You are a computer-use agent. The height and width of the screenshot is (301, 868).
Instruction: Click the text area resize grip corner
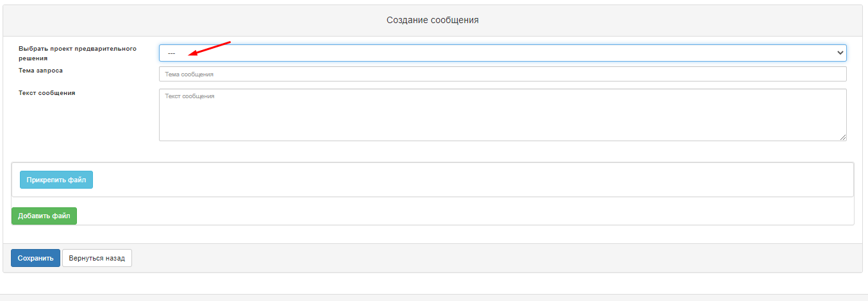[x=843, y=137]
